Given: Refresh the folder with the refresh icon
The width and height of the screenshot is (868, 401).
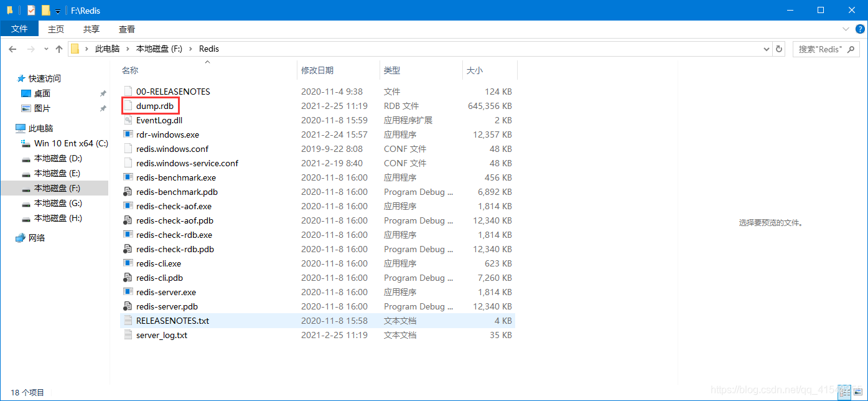Looking at the screenshot, I should click(778, 49).
